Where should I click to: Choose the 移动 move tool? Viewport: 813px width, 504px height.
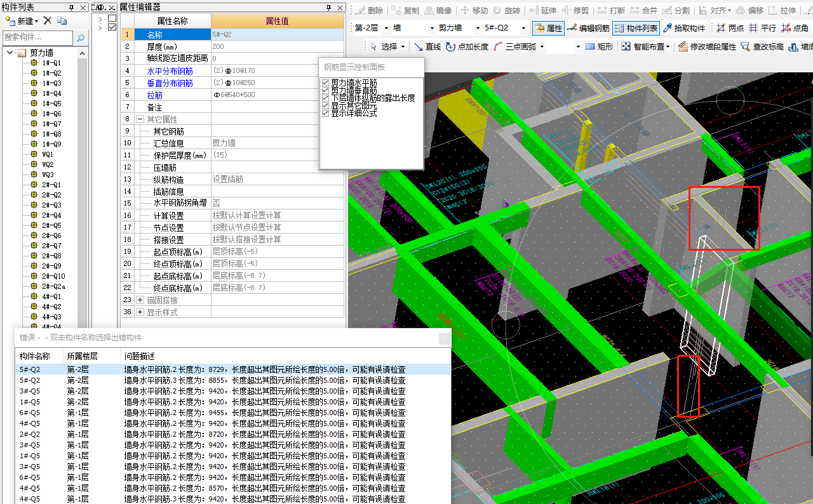coord(474,10)
